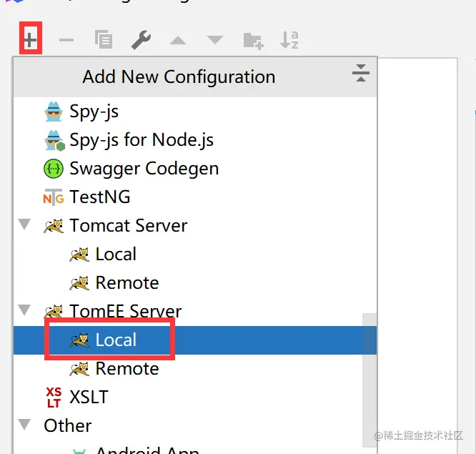Image resolution: width=476 pixels, height=454 pixels.
Task: Select the Other group label
Action: tap(67, 425)
